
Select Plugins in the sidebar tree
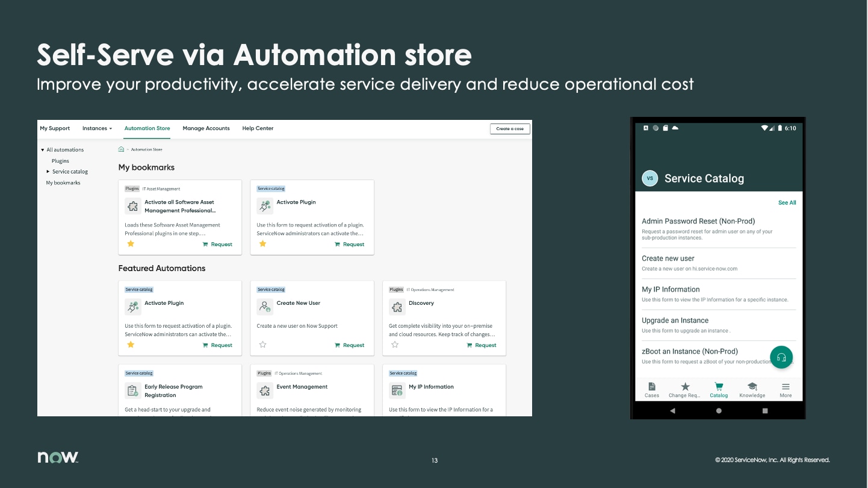click(60, 161)
